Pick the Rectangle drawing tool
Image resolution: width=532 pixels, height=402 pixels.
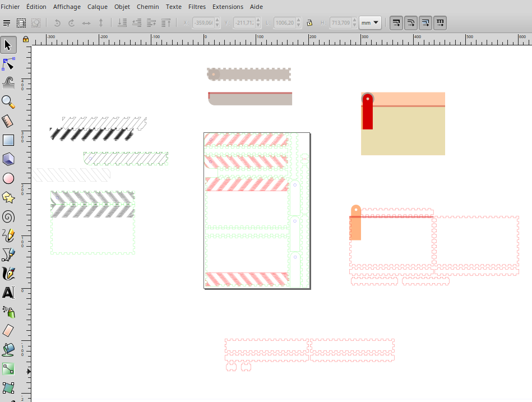8,140
